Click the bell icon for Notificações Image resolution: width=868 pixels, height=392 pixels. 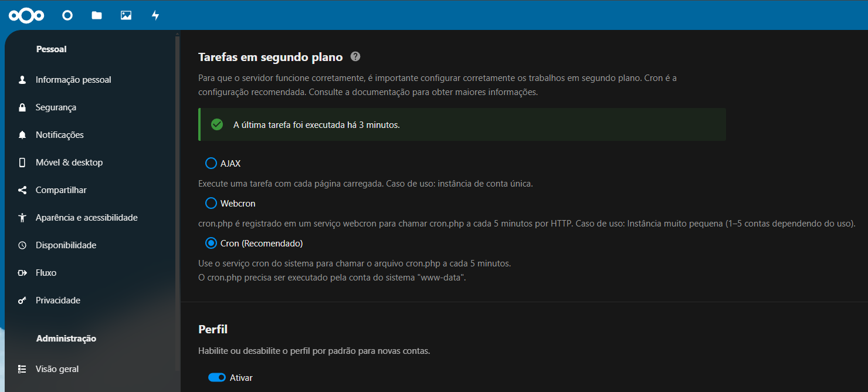point(22,135)
